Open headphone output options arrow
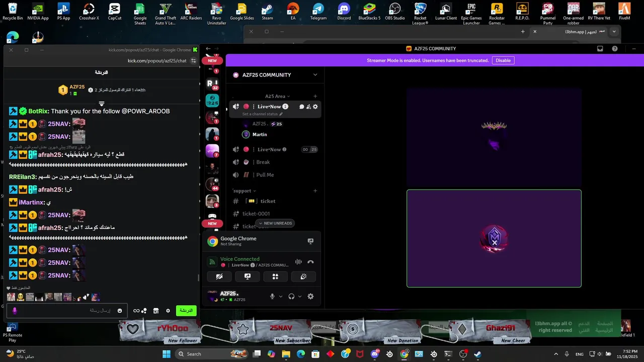Viewport: 644px width, 362px height. 300,297
